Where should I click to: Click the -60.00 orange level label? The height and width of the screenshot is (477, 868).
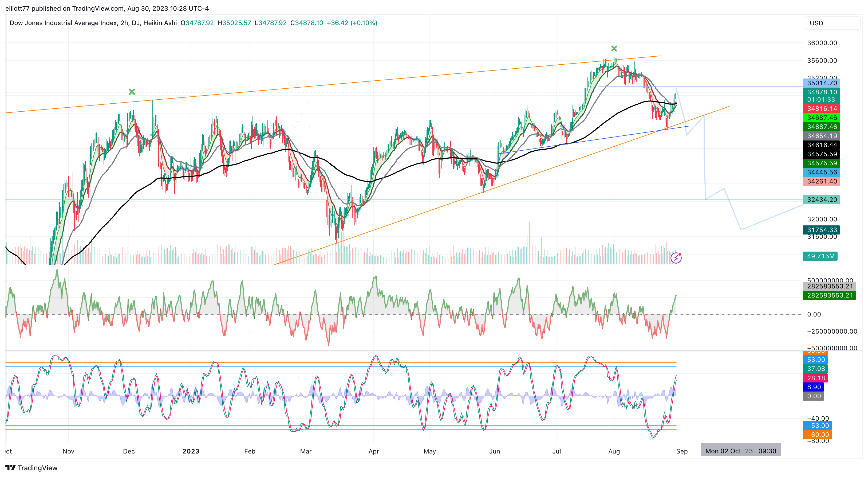(x=818, y=435)
